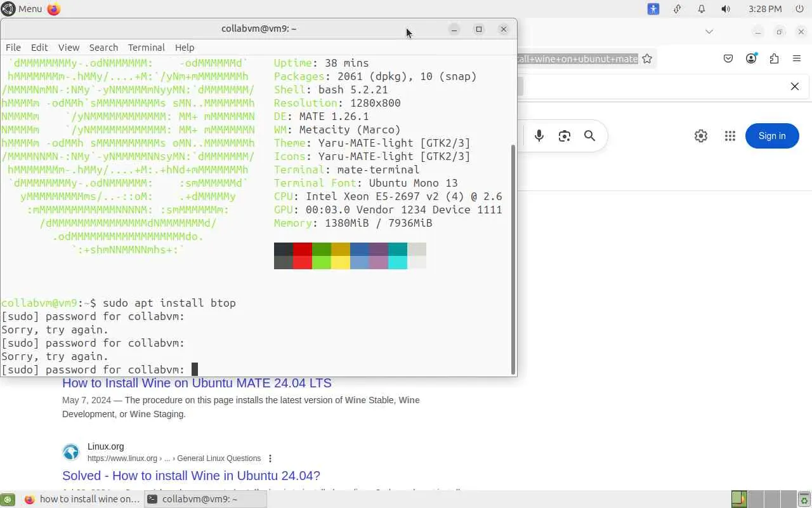Open the three-dot menu of the Linux.org result
Viewport: 812px width, 508px height.
(270, 458)
